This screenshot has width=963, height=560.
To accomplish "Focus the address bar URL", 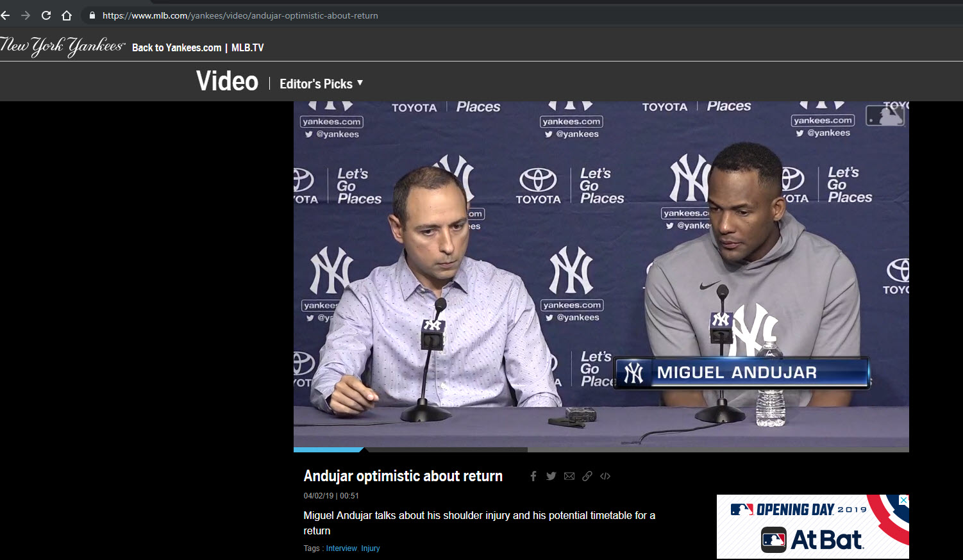I will click(240, 15).
